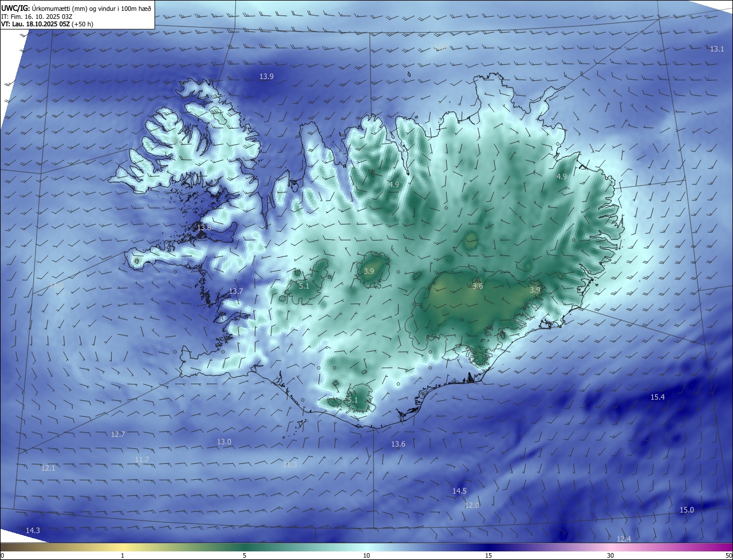Click the 14.3 value in the southwest corner
The width and height of the screenshot is (733, 560).
pos(33,531)
